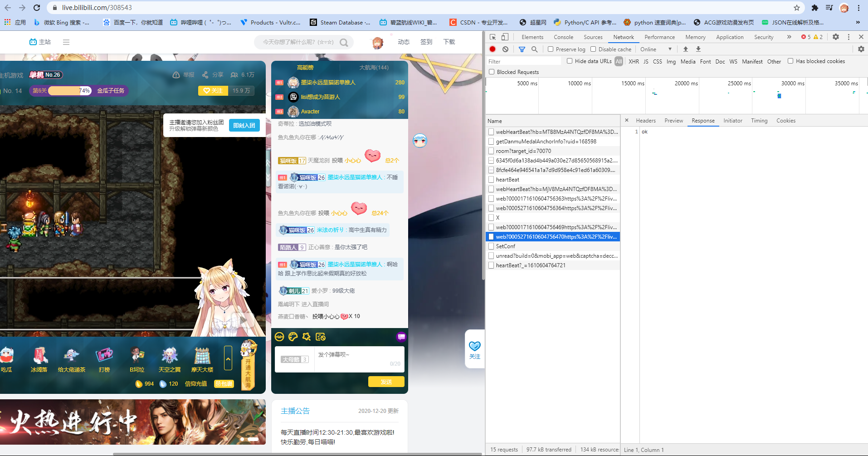Open the Network panel settings gear
Viewport: 868px width, 456px height.
(861, 49)
